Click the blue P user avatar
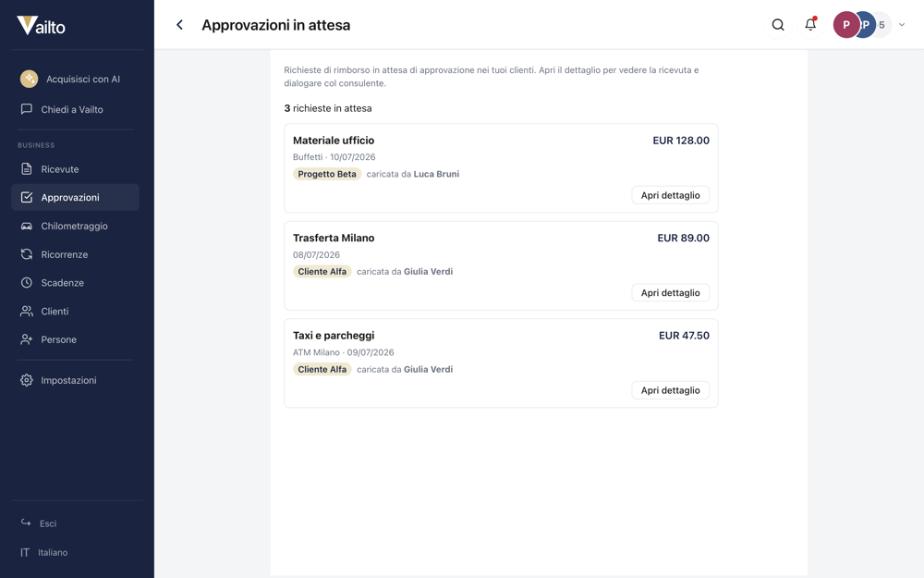This screenshot has width=924, height=578. coord(868,25)
